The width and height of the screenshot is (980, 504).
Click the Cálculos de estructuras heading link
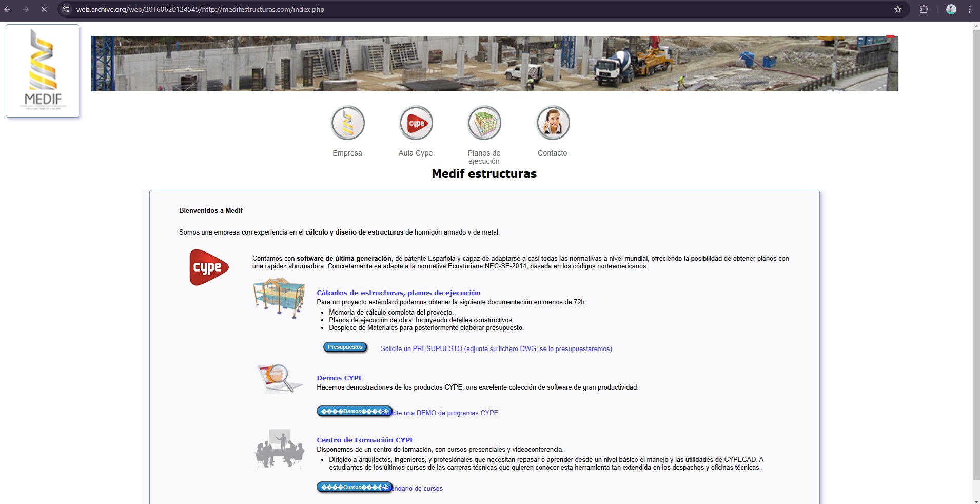398,293
